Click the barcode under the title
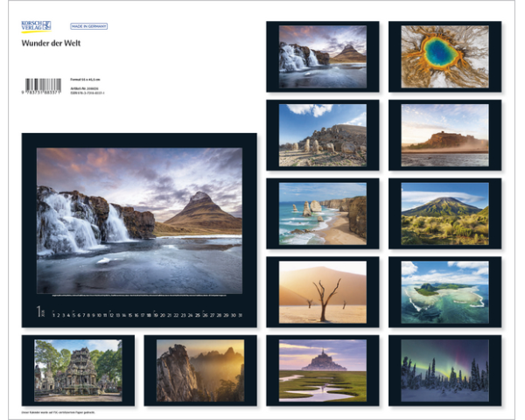Screen dimensions: 525x420 tap(43, 86)
